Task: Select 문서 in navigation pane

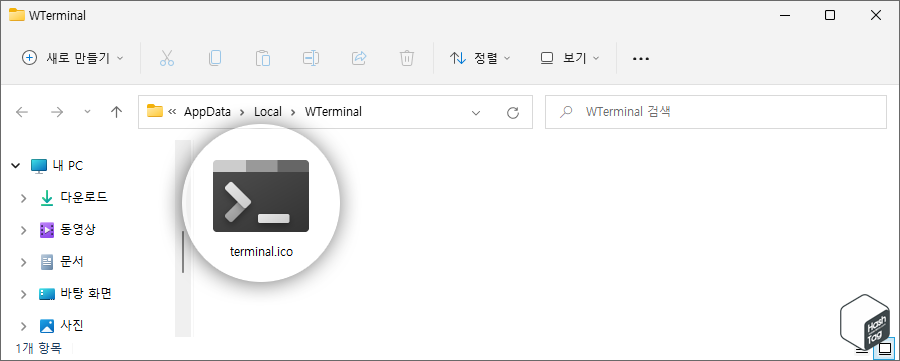Action: pos(62,262)
